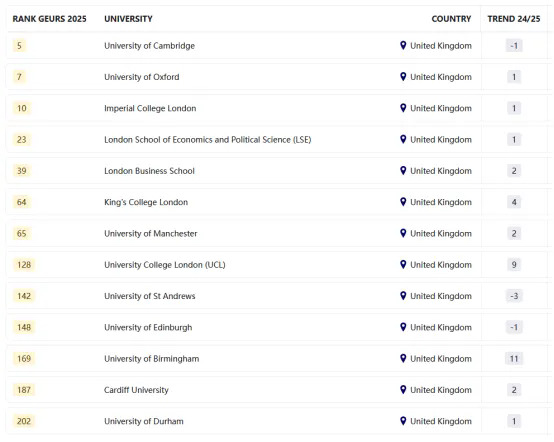Click trend badge -3 for St Andrews
This screenshot has height=442, width=554.
514,296
